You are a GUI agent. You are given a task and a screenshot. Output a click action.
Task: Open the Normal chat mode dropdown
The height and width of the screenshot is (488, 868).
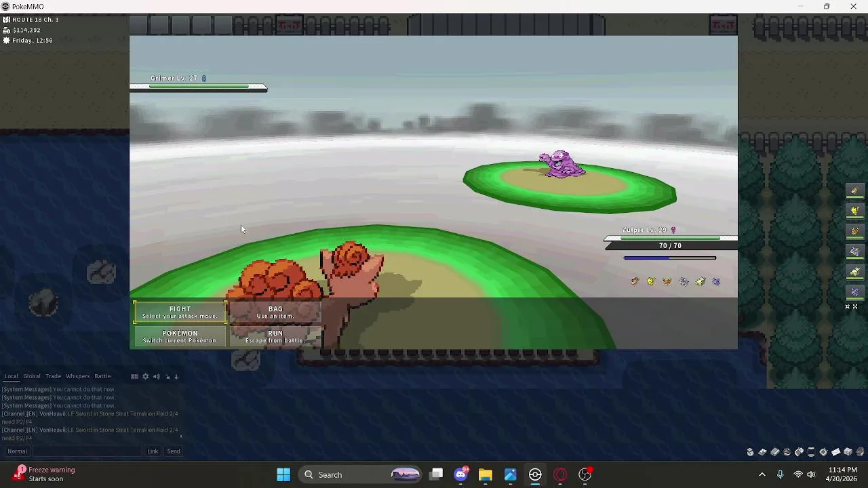[18, 451]
